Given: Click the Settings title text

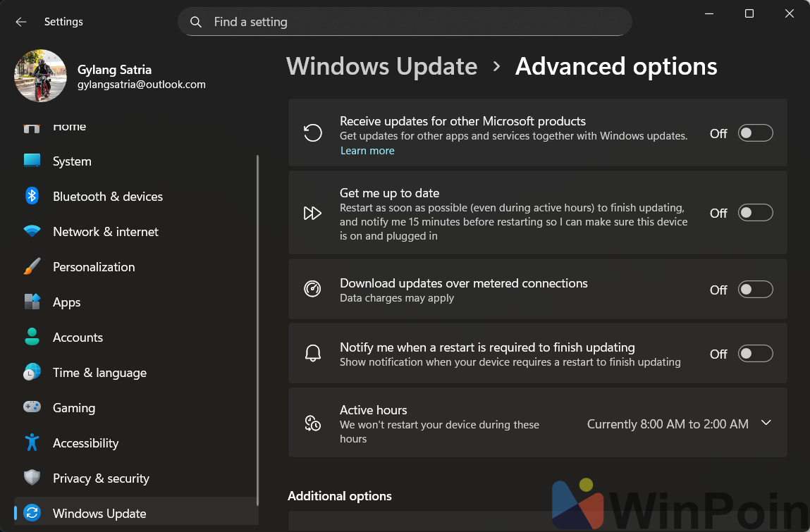Looking at the screenshot, I should click(x=63, y=22).
